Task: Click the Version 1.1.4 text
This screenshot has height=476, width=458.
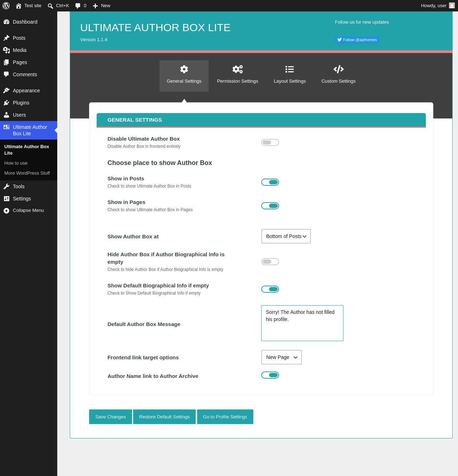Action: 94,40
